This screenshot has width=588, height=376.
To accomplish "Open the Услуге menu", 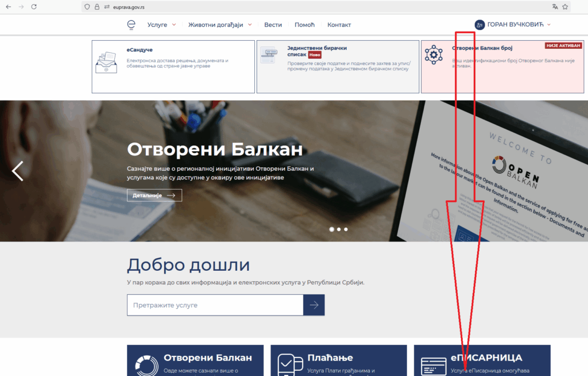I will [157, 25].
